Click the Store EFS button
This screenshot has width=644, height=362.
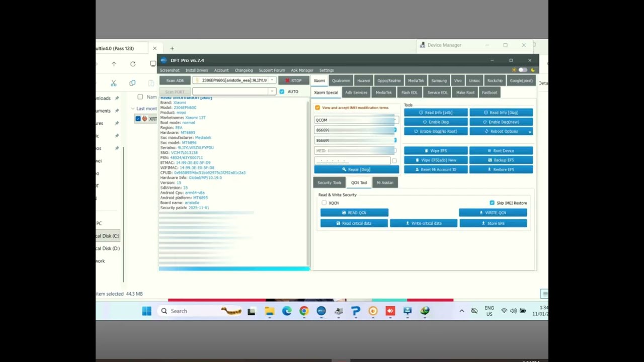[493, 223]
